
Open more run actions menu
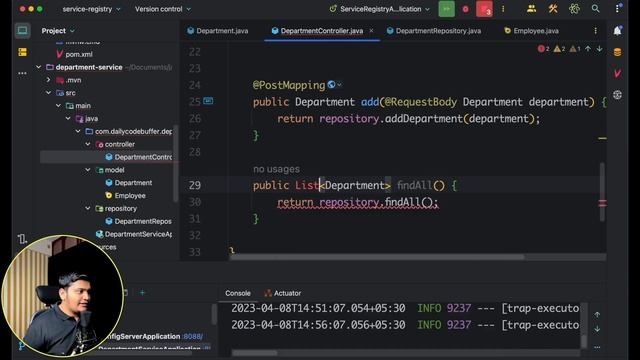[x=503, y=9]
